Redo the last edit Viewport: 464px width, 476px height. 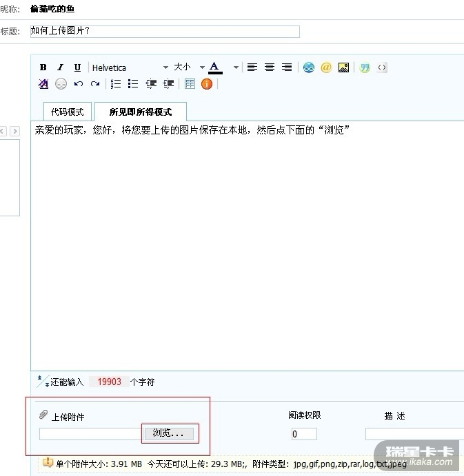(x=95, y=84)
